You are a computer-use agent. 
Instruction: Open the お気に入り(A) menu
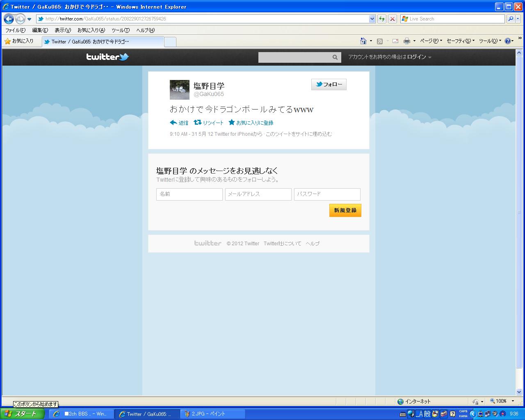click(x=91, y=30)
